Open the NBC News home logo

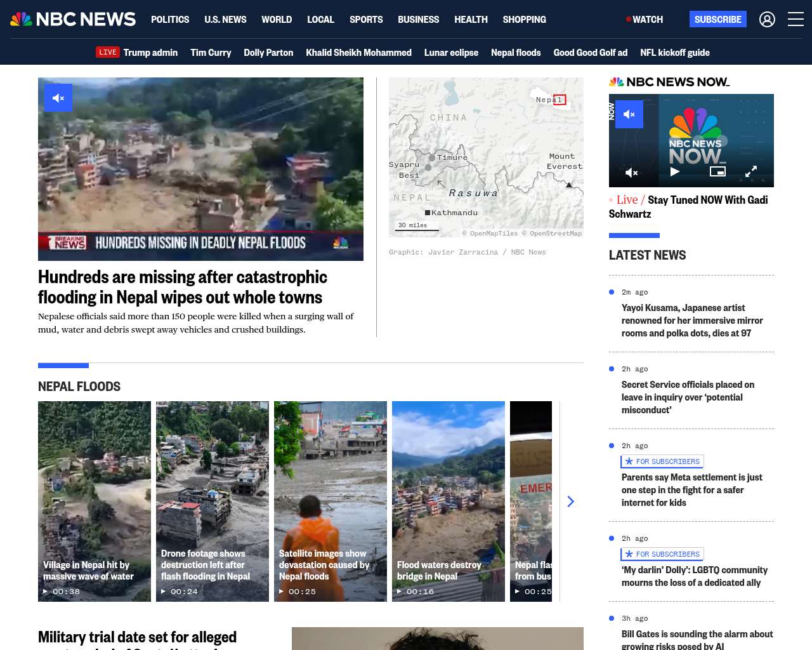click(73, 19)
